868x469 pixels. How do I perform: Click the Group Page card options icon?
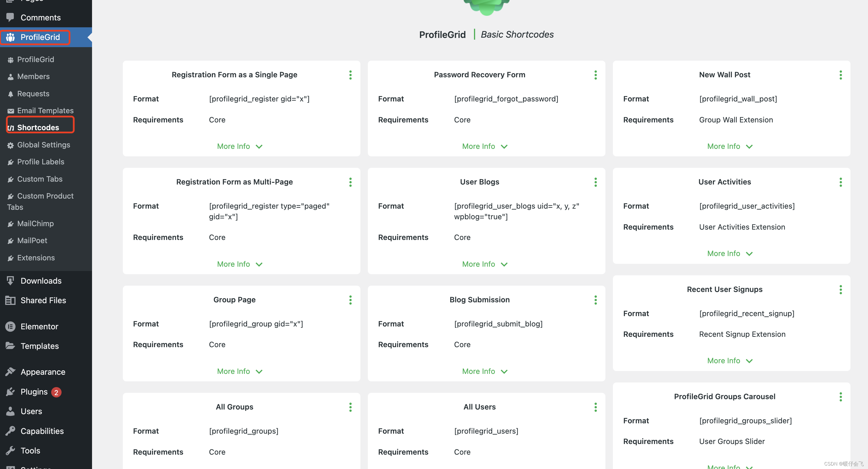coord(350,300)
